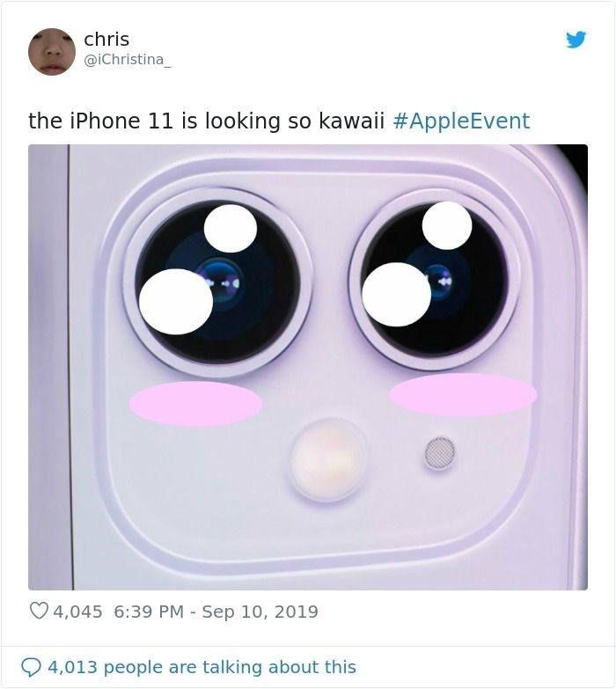The width and height of the screenshot is (616, 689).
Task: Open chris's profile avatar picture
Action: (x=52, y=52)
